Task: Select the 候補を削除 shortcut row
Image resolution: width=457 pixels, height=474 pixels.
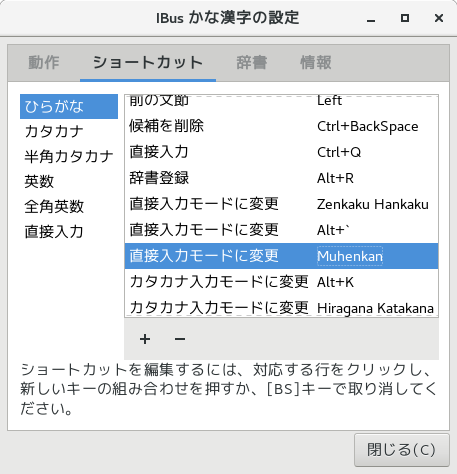Action: pos(282,126)
